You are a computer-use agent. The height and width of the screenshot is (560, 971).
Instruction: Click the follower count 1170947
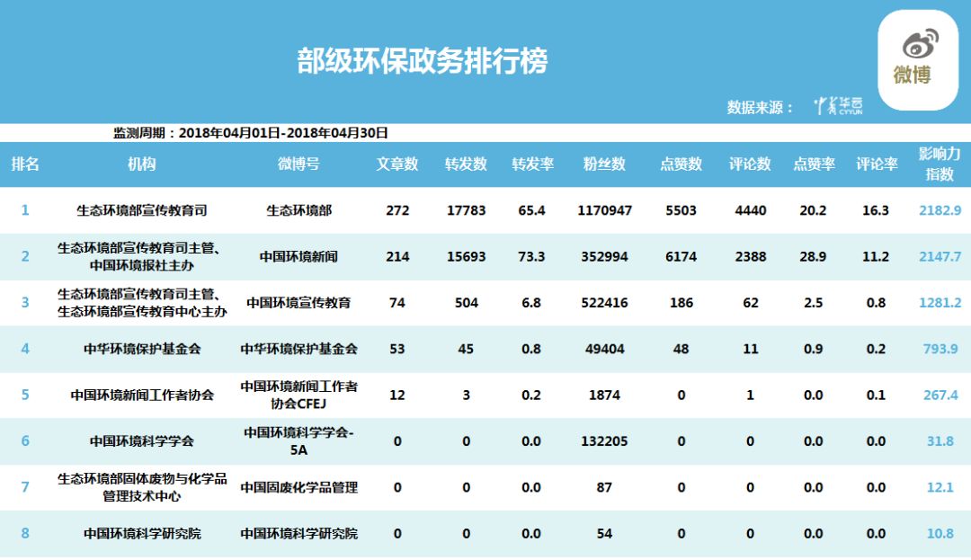pos(604,210)
